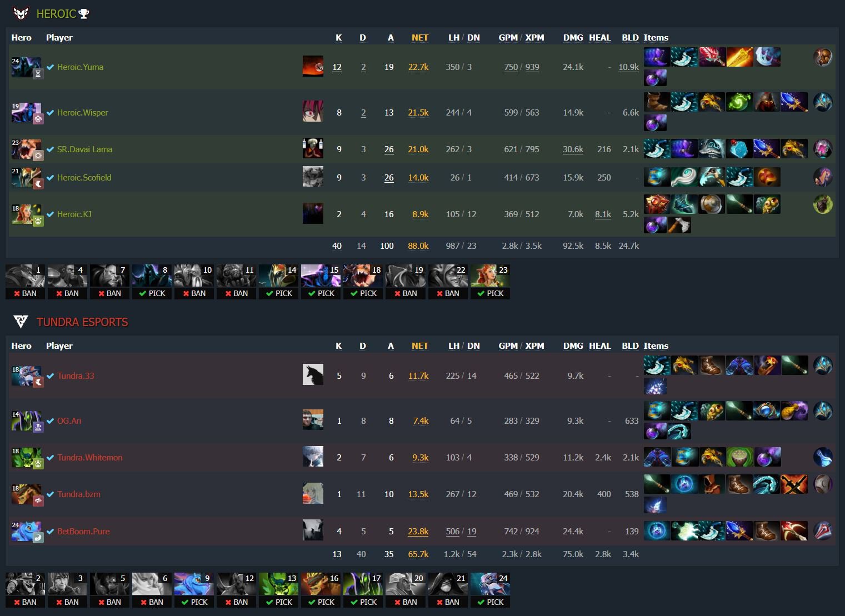
Task: Open Tundra.Whitemon player profile link
Action: tap(90, 457)
